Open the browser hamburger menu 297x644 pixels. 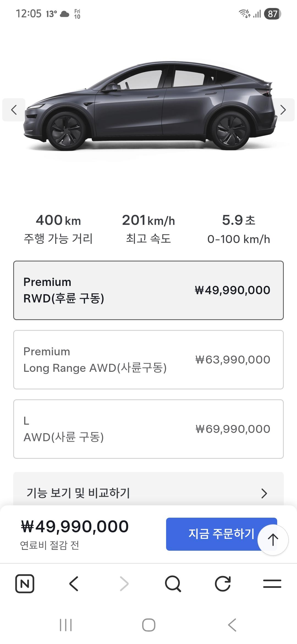point(272,583)
